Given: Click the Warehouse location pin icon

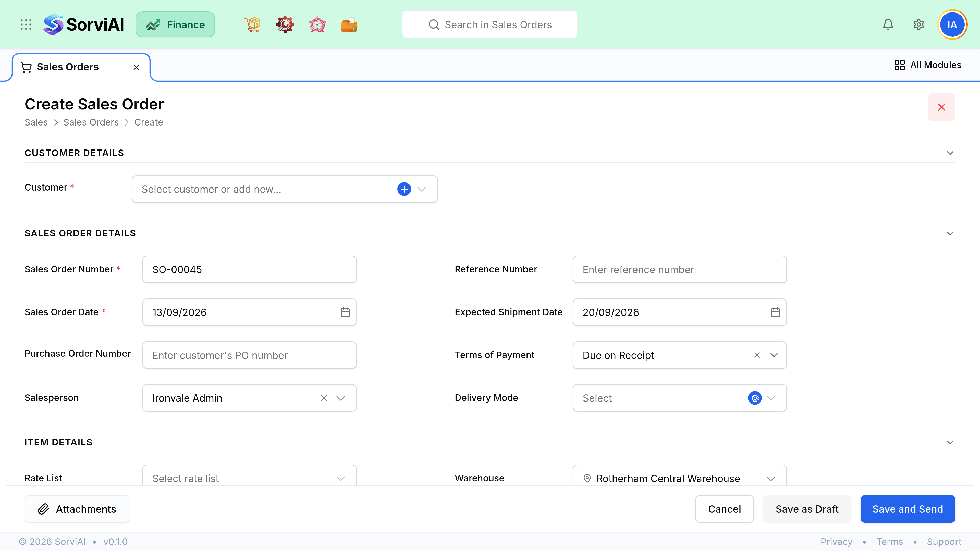Looking at the screenshot, I should [x=587, y=478].
